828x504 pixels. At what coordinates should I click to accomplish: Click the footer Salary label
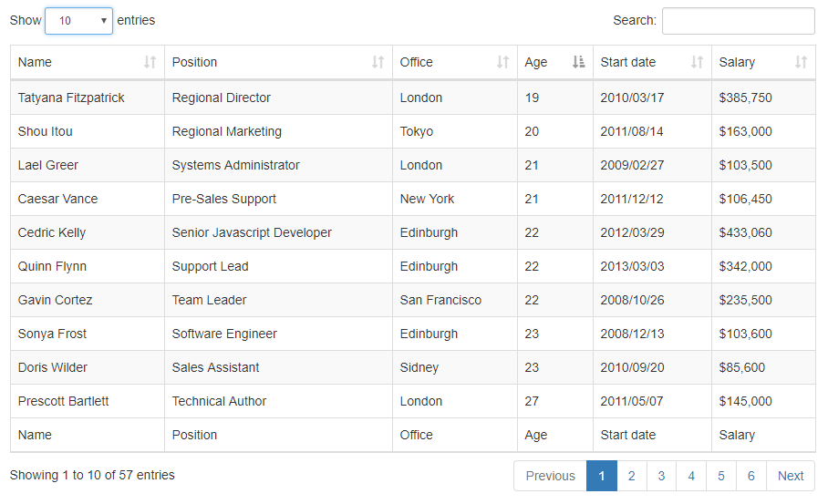[x=737, y=436]
